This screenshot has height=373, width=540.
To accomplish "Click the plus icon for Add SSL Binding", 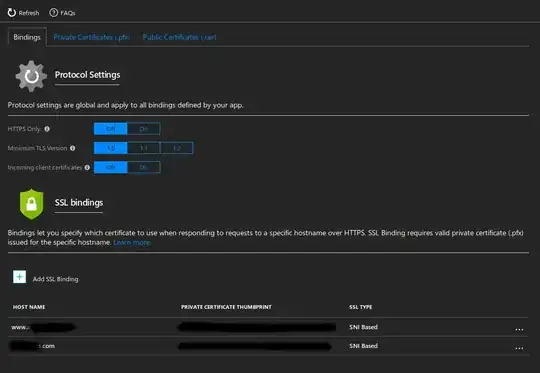I will click(19, 277).
